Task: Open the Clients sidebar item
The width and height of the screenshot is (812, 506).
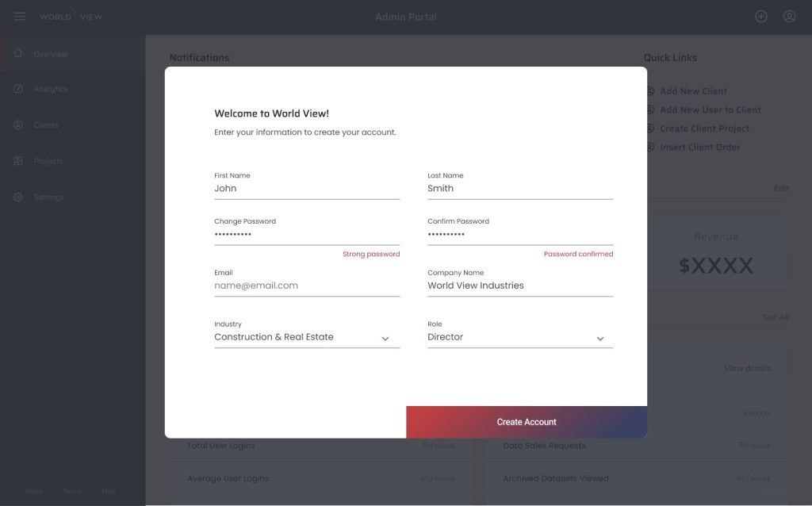Action: click(72, 125)
